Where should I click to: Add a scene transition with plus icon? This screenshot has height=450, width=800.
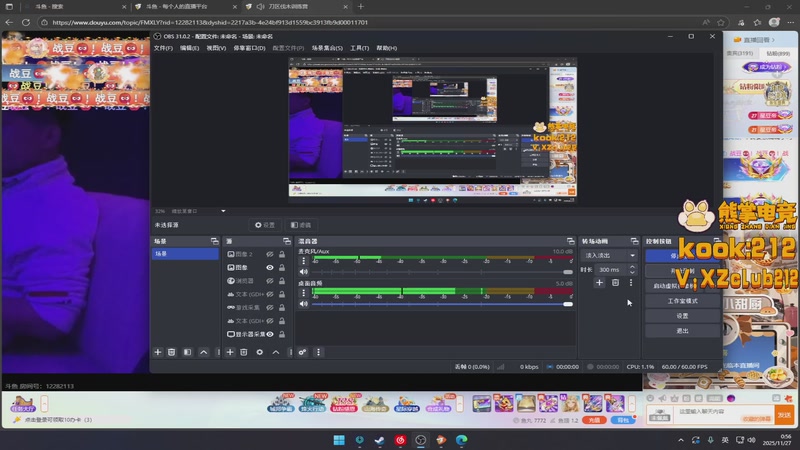pyautogui.click(x=599, y=283)
